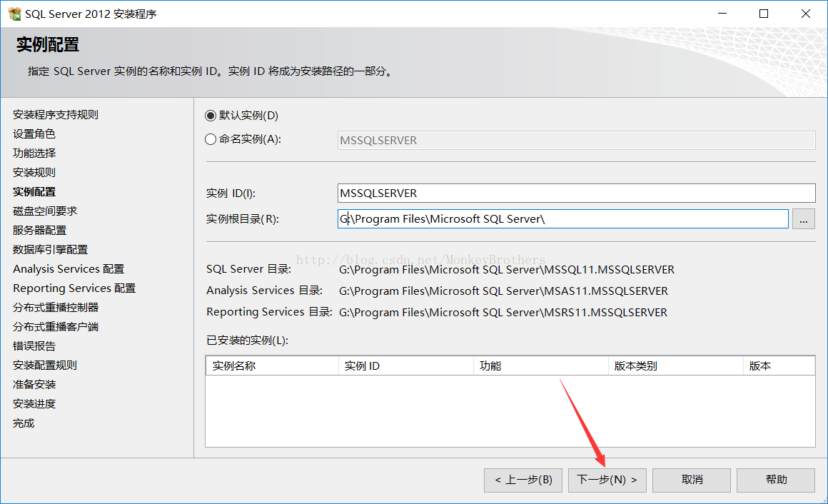The image size is (828, 504).
Task: Select the 安装程序支持规则 step in sidebar
Action: [x=56, y=115]
